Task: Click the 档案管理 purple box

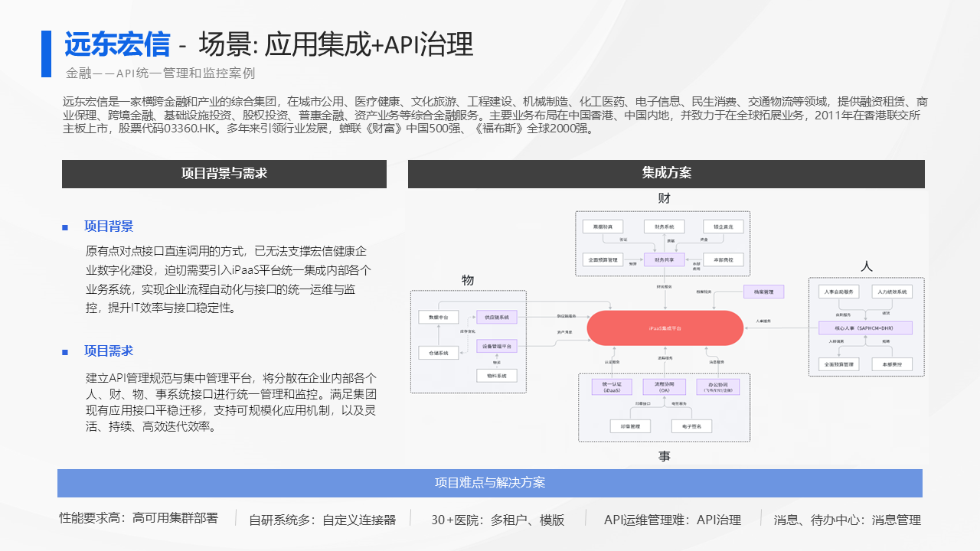Action: coord(764,292)
